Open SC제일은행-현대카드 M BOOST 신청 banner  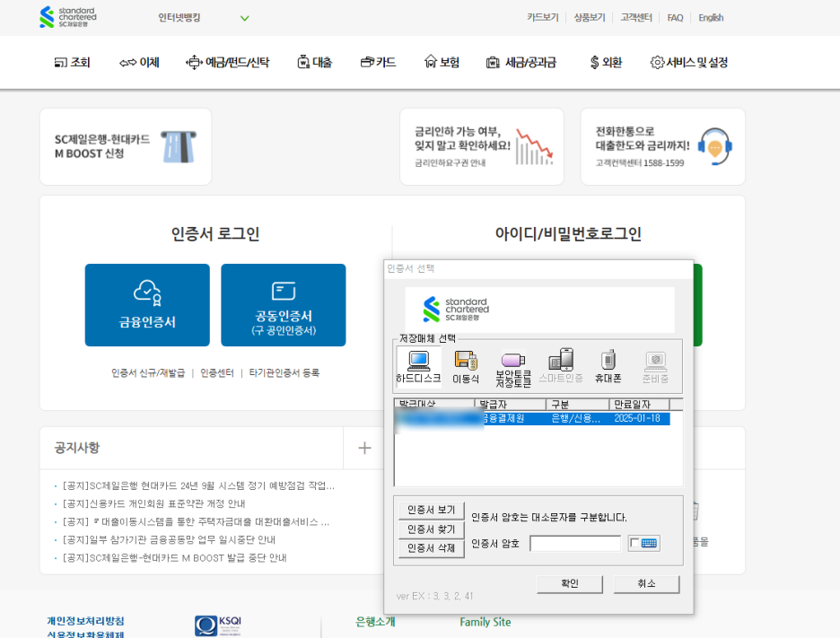[126, 147]
